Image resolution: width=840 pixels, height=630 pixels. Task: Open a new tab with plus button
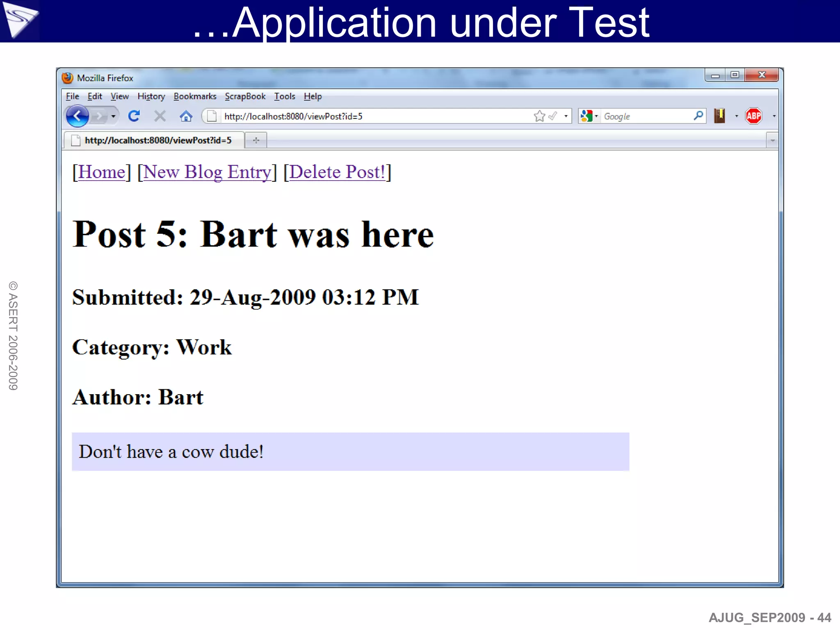[x=256, y=141]
